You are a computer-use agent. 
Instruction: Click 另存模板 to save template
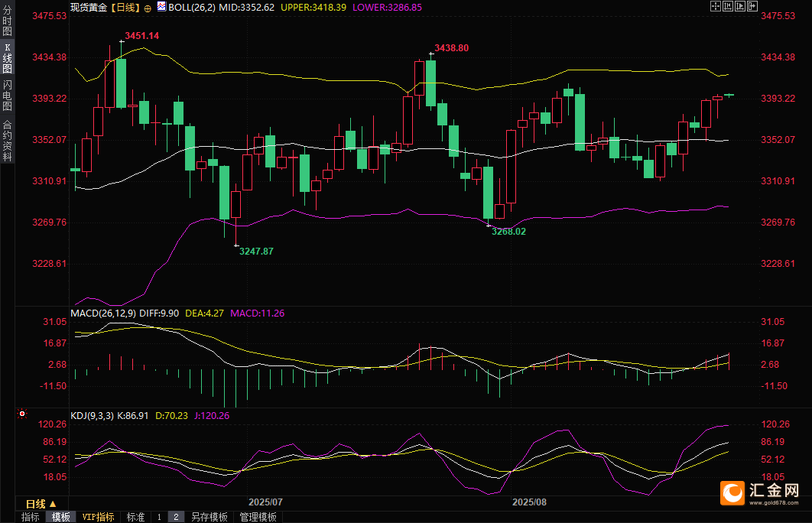[209, 517]
